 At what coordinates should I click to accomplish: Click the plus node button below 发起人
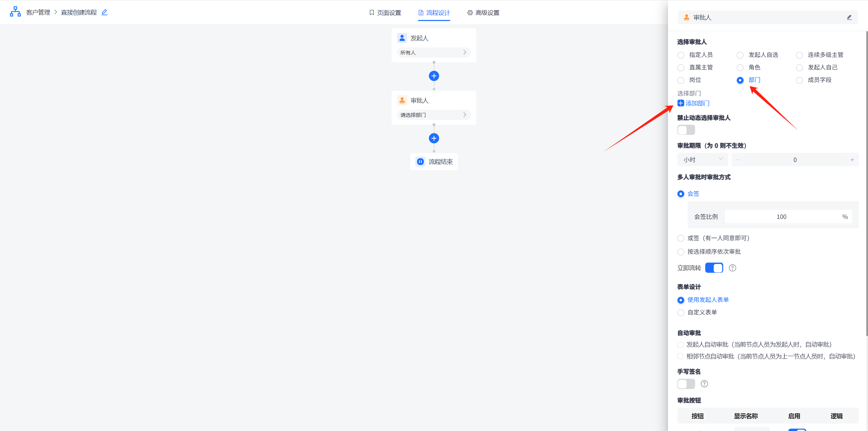(434, 76)
